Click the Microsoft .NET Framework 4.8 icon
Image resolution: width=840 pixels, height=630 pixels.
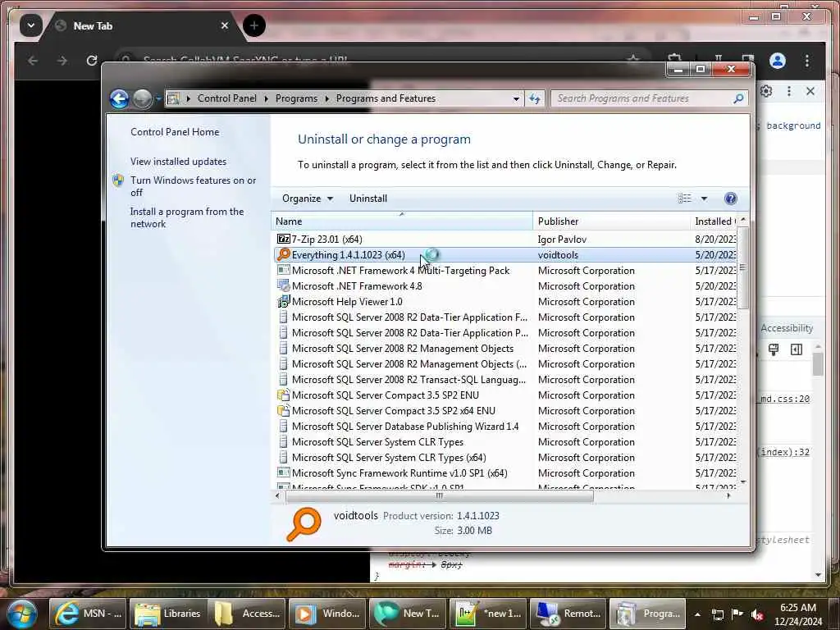click(x=283, y=286)
